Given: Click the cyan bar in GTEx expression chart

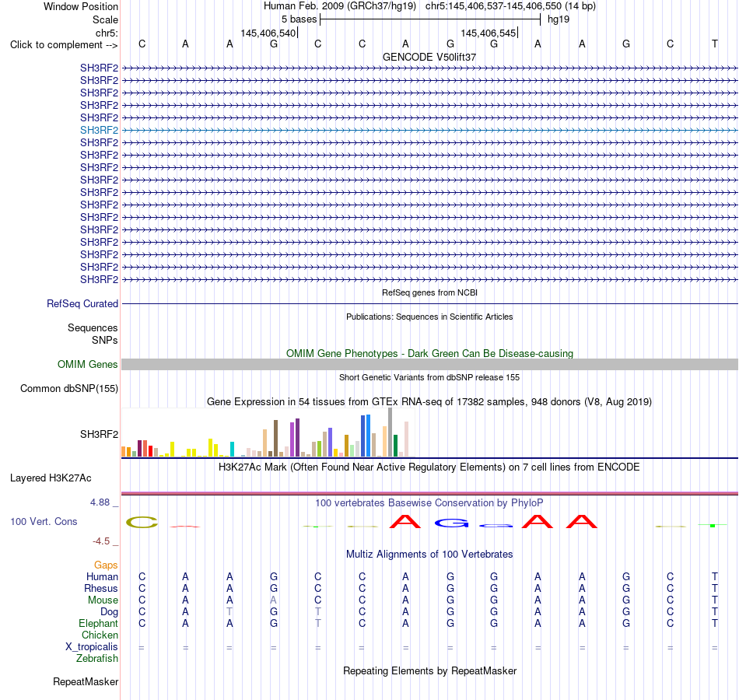Looking at the screenshot, I should [x=232, y=450].
